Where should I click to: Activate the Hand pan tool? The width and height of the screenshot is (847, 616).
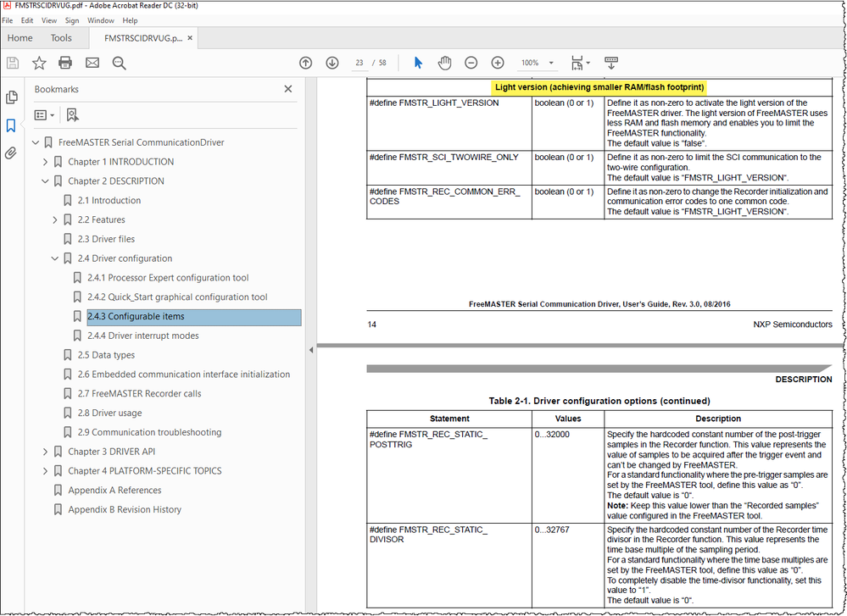pyautogui.click(x=444, y=63)
